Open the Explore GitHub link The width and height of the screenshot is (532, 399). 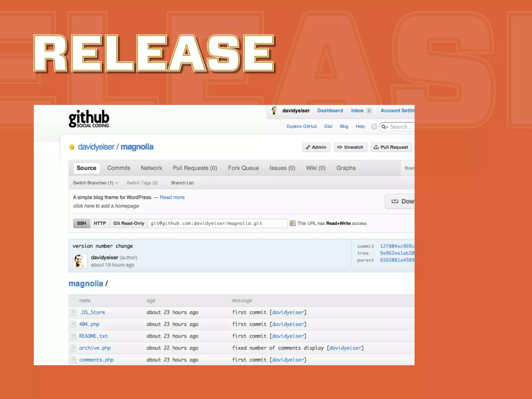[302, 127]
